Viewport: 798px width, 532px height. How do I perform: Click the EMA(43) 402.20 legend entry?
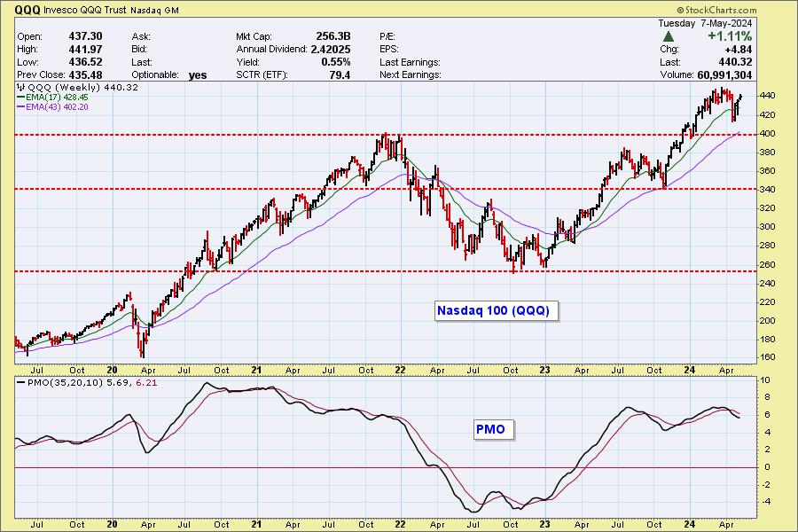pyautogui.click(x=52, y=107)
